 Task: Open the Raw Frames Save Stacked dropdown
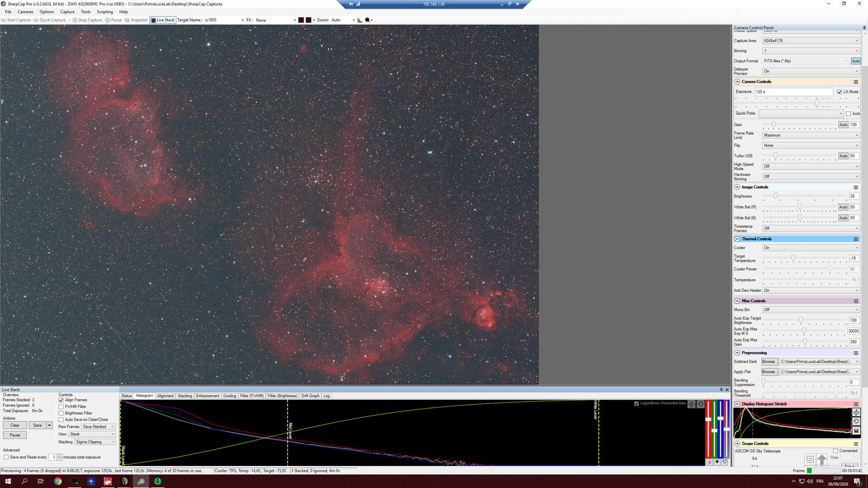point(98,427)
